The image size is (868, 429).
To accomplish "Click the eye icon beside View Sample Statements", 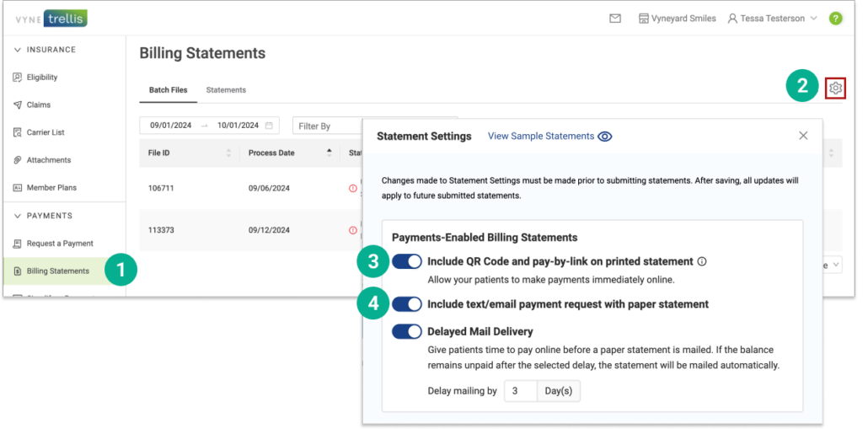I will [x=604, y=137].
